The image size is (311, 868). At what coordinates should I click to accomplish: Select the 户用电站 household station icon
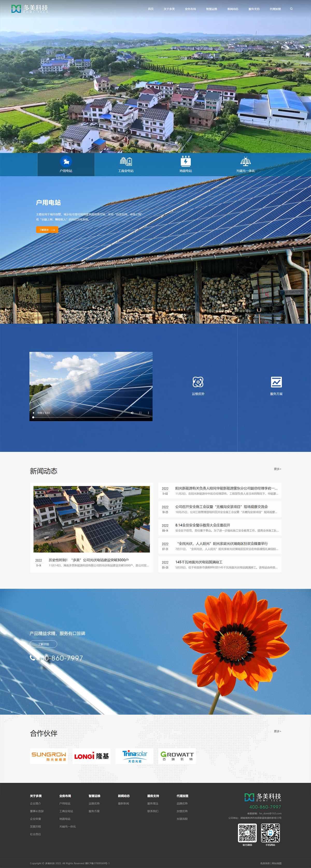[66, 162]
